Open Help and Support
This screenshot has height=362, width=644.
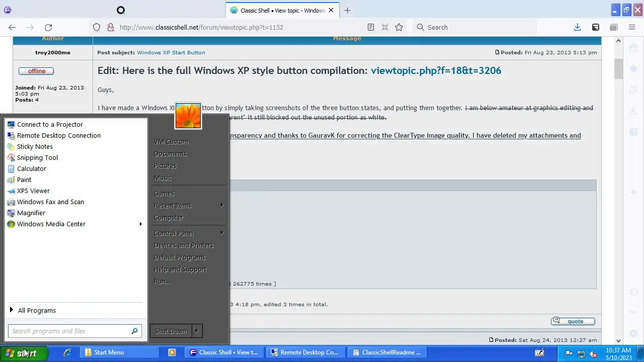pos(189,269)
